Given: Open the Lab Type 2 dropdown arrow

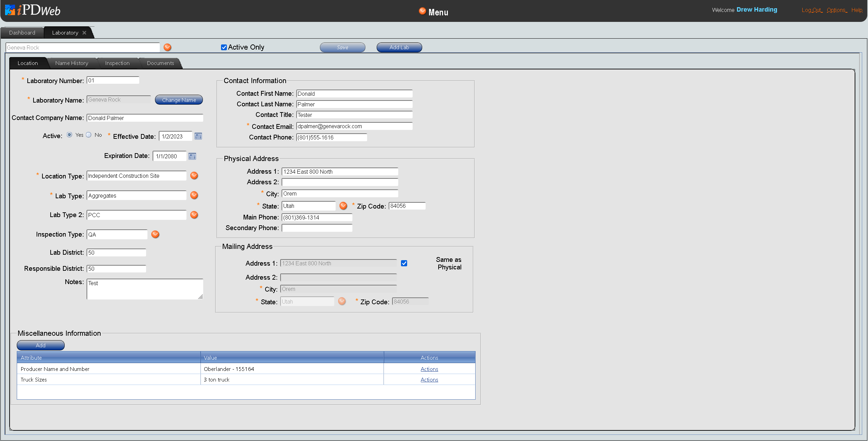Looking at the screenshot, I should point(194,215).
